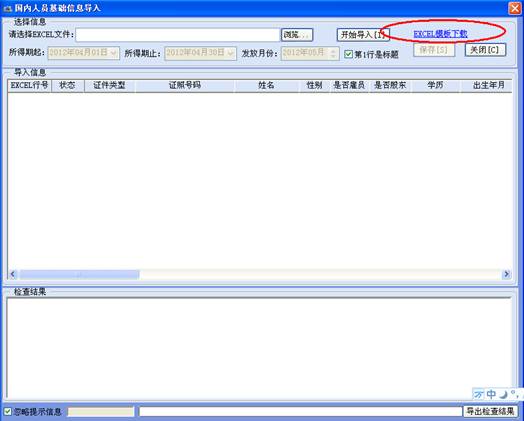Open the 所得期止 date dropdown
524x421 pixels.
(x=231, y=53)
